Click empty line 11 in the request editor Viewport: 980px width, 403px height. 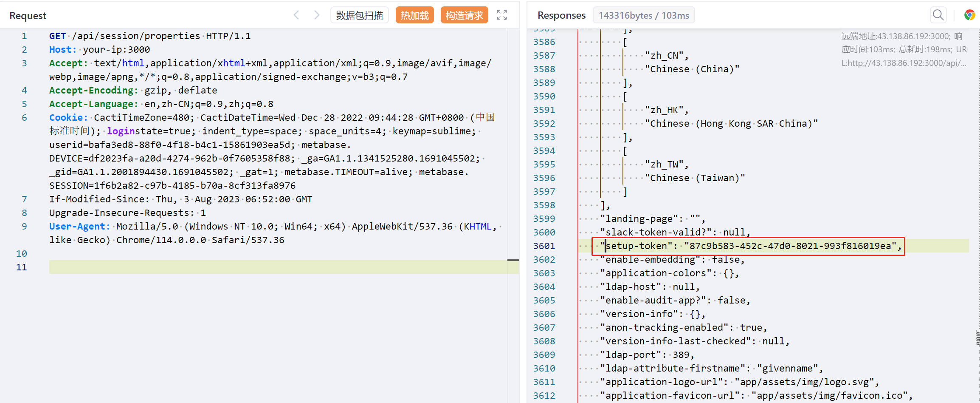pyautogui.click(x=255, y=267)
